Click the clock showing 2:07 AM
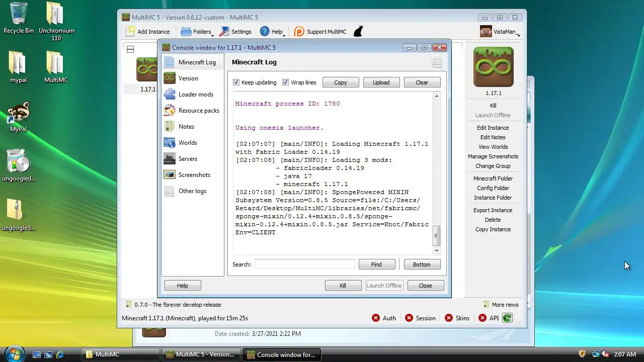Screen dimensions: 644x362 tap(625, 354)
